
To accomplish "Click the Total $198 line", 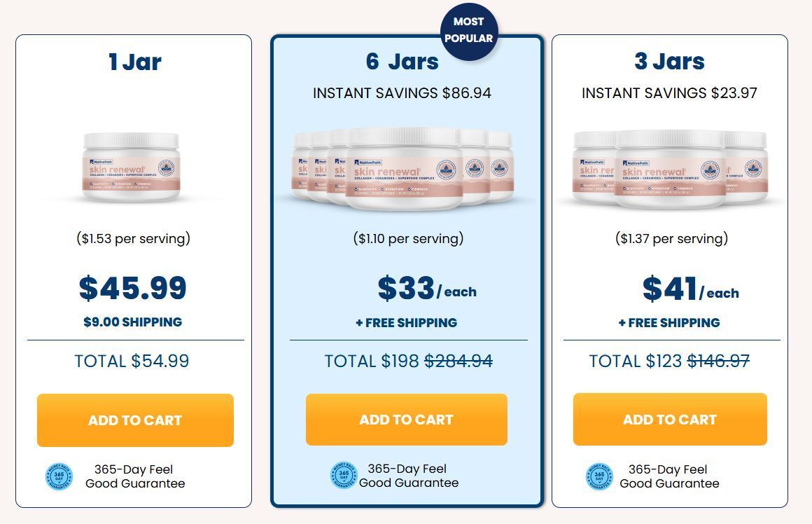I will coord(408,361).
